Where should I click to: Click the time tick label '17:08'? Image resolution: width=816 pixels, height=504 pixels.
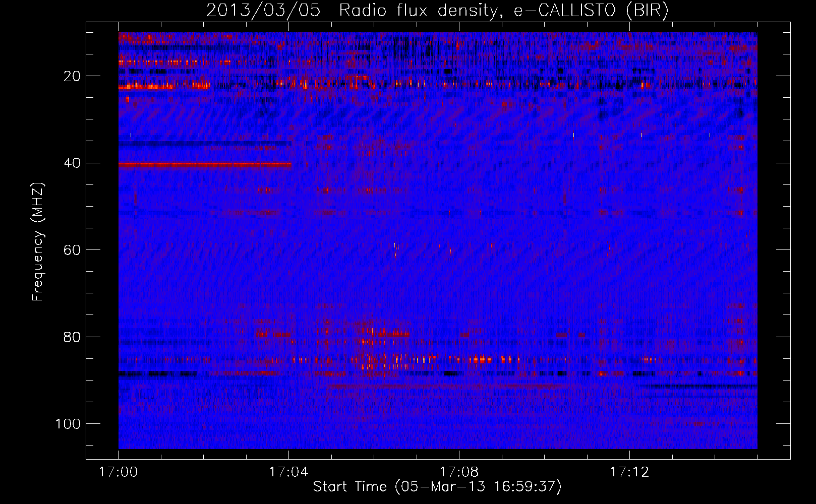(459, 472)
